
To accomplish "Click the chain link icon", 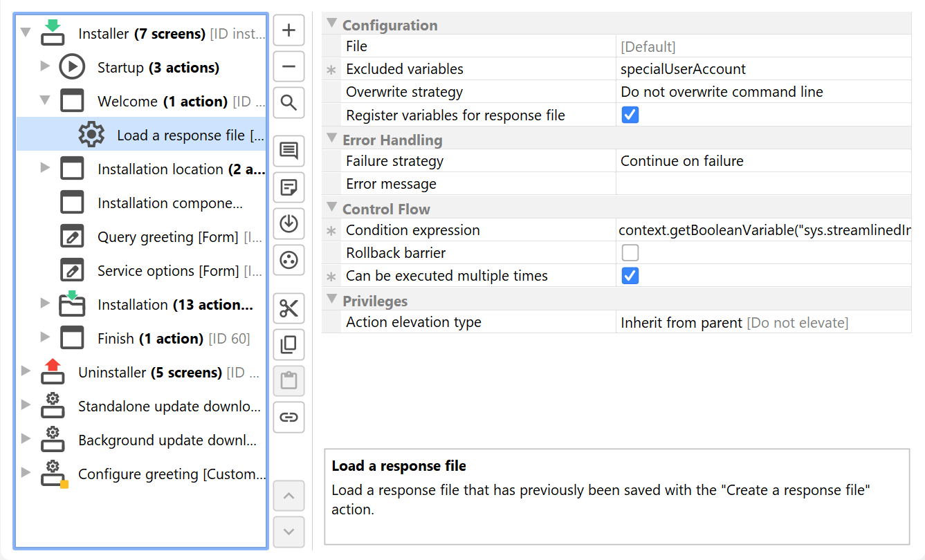I will (x=289, y=417).
